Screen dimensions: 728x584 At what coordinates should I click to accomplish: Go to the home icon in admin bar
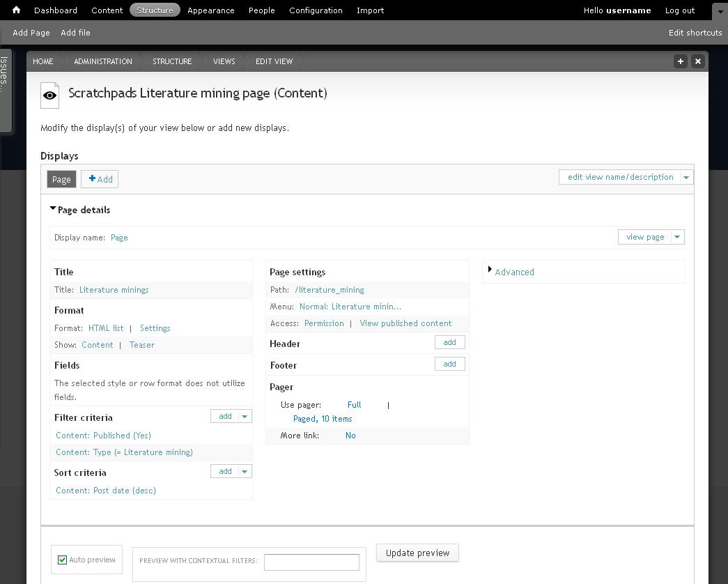[16, 10]
